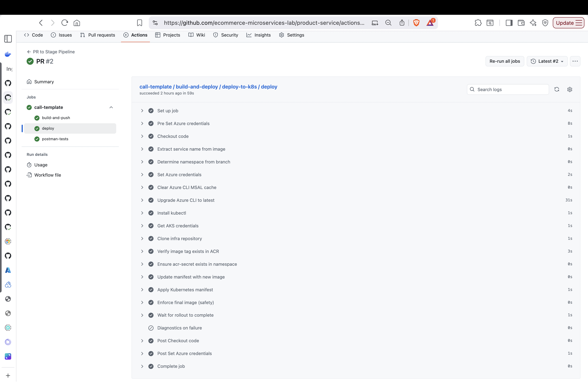
Task: Open Leo AI sparkle icon
Action: point(533,23)
